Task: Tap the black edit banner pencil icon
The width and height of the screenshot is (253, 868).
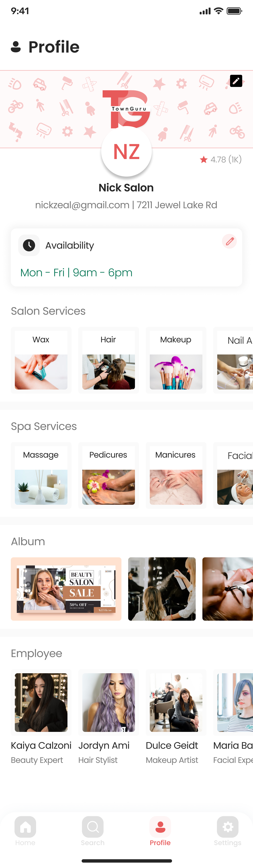Action: coord(236,81)
